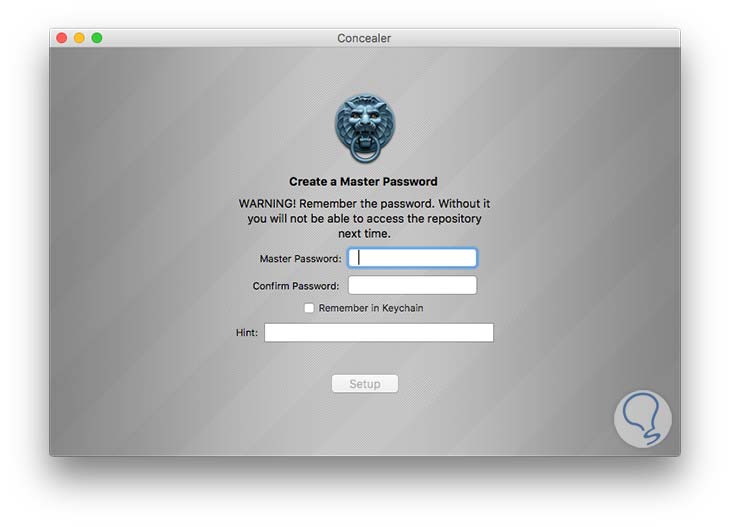Screen dimensions: 730x527
Task: Click the lion door-knocker Concealer icon
Action: tap(365, 128)
